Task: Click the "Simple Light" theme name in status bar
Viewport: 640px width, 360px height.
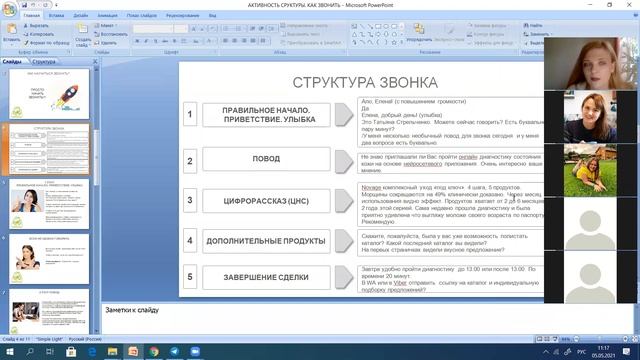Action: coord(49,339)
